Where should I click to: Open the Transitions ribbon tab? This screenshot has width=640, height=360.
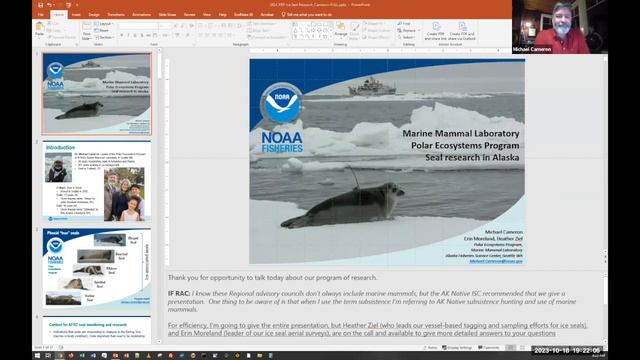click(116, 15)
